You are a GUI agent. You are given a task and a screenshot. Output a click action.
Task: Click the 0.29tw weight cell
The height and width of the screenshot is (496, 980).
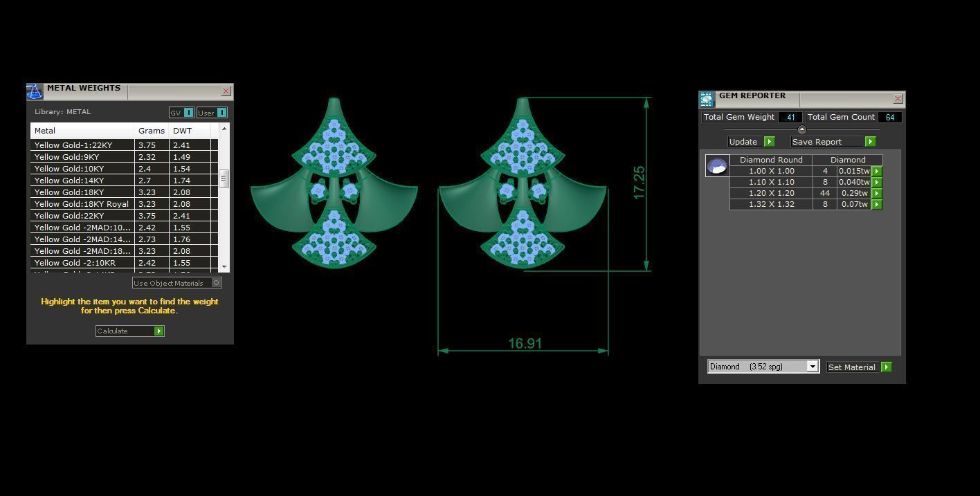(x=854, y=193)
